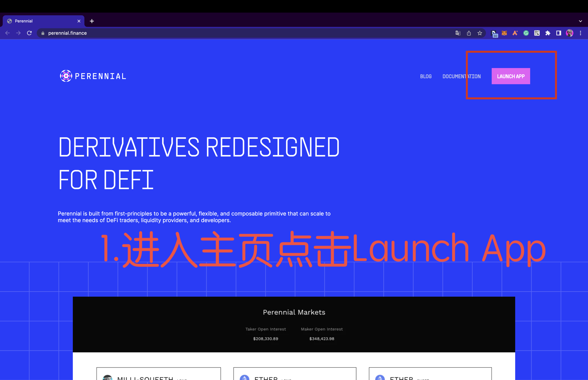Share this page via share icon
588x380 pixels.
[x=469, y=33]
